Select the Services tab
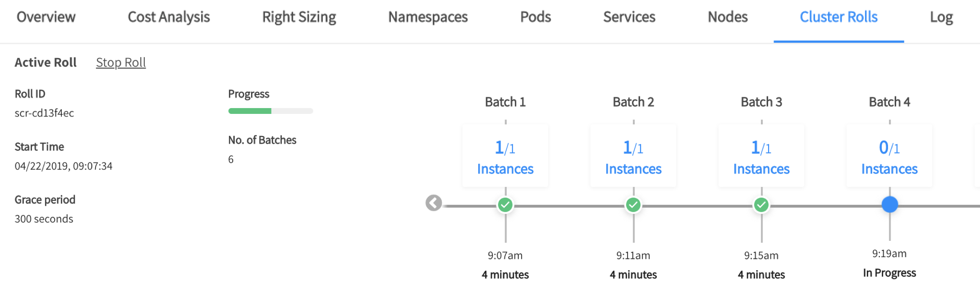980x285 pixels. 629,17
